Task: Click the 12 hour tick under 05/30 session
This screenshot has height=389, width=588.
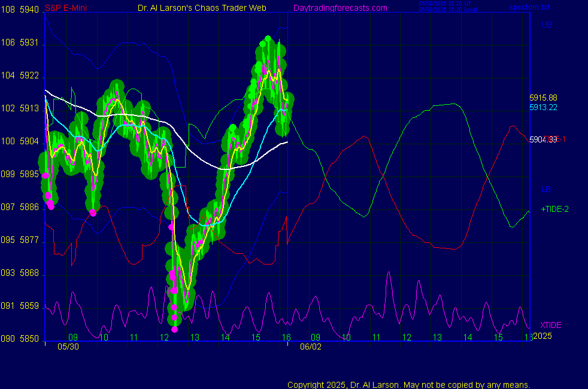Action: (164, 338)
